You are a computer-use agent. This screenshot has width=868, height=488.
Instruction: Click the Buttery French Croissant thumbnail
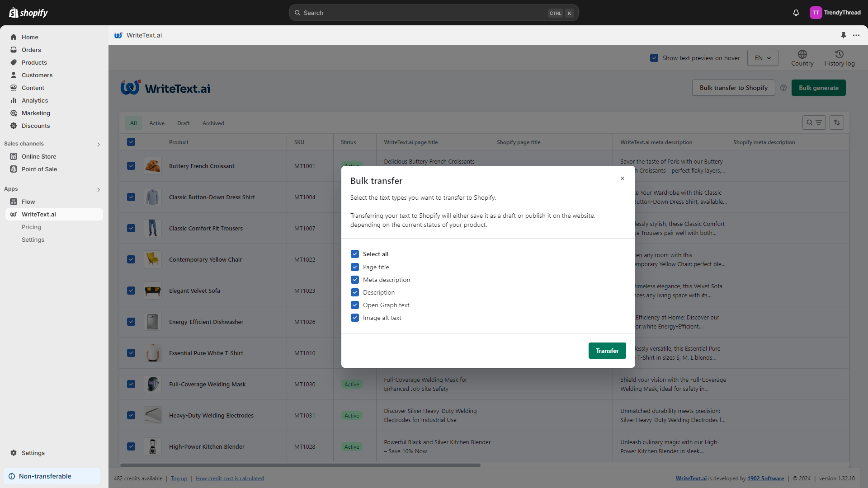(152, 166)
